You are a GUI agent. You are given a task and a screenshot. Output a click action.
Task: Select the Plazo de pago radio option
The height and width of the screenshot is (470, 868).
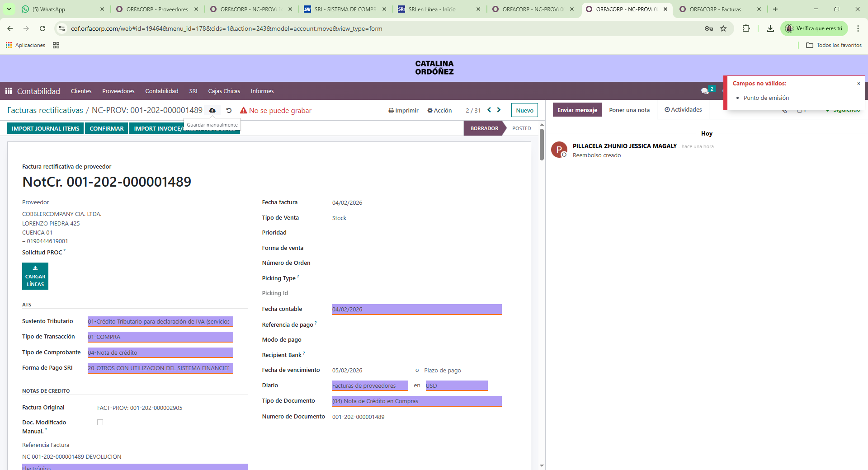pyautogui.click(x=417, y=371)
